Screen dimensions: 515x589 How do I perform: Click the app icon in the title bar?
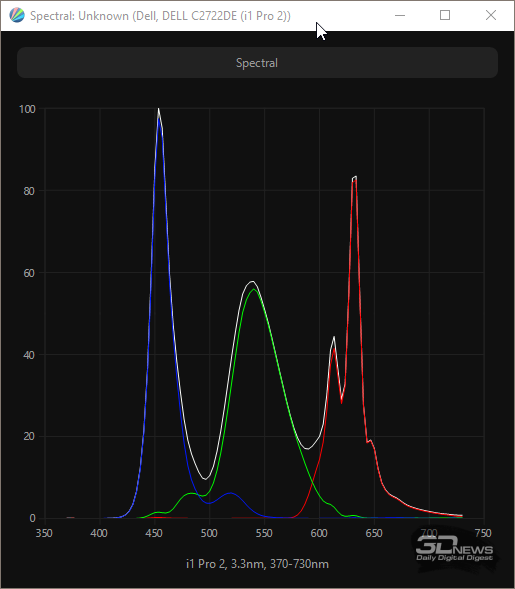(17, 16)
